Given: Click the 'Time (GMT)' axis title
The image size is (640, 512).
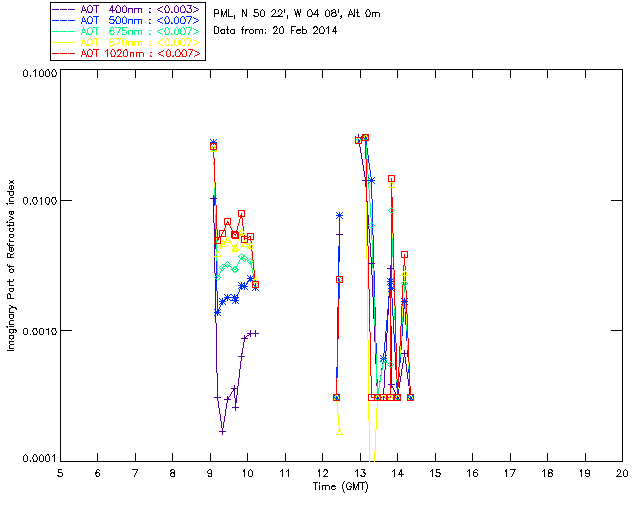Looking at the screenshot, I should click(341, 487).
